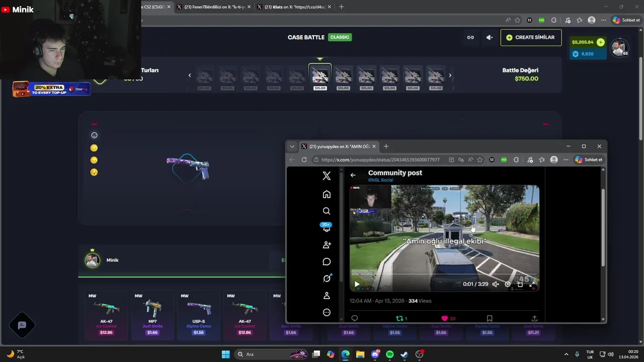Go to X logo home
Screen dimensions: 644x362
pos(327,175)
